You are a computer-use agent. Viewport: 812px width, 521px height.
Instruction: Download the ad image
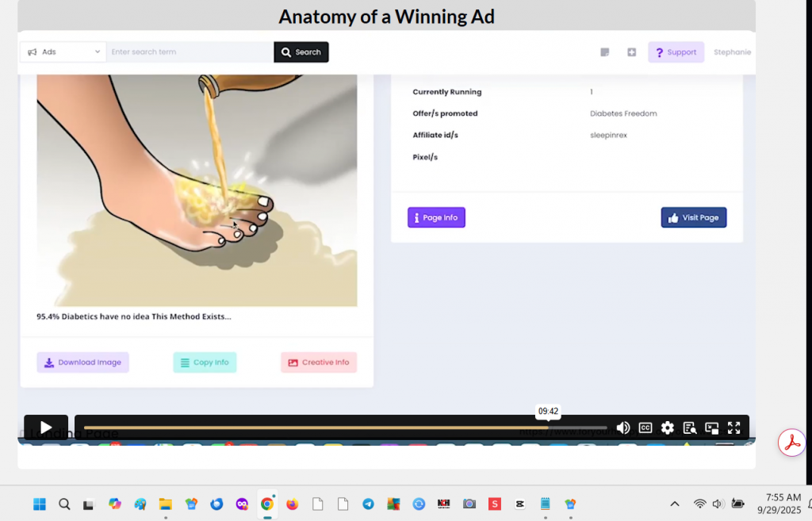(82, 362)
